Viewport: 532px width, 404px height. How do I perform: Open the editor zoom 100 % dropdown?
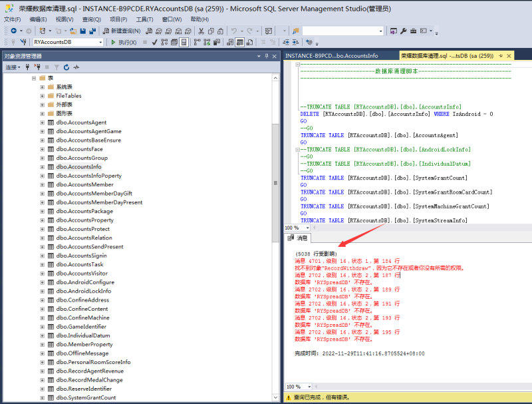coord(307,228)
